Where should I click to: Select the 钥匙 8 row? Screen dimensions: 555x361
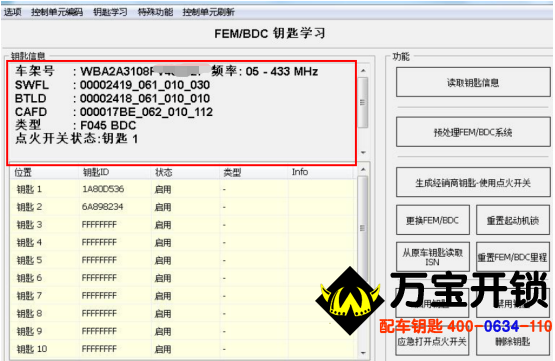point(183,313)
